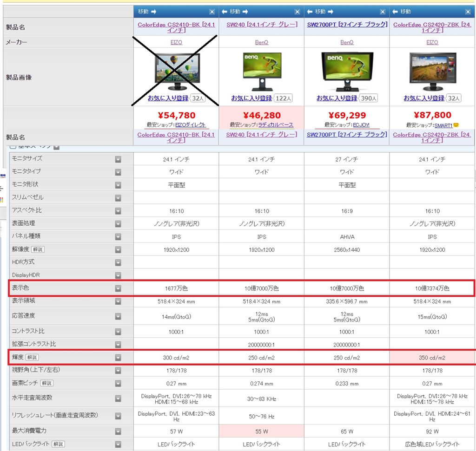Select the 2560x1440 resolution cell
This screenshot has width=476, height=451.
tap(347, 249)
